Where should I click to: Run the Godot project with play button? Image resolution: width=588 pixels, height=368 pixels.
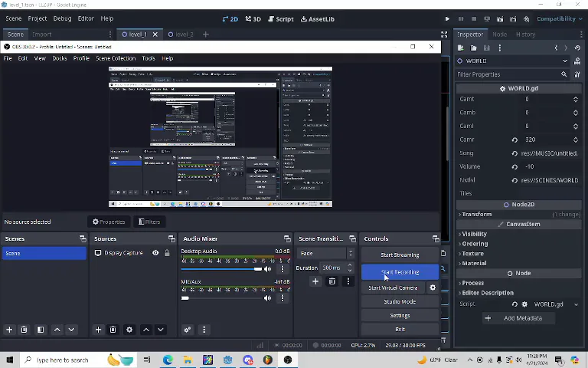point(447,18)
